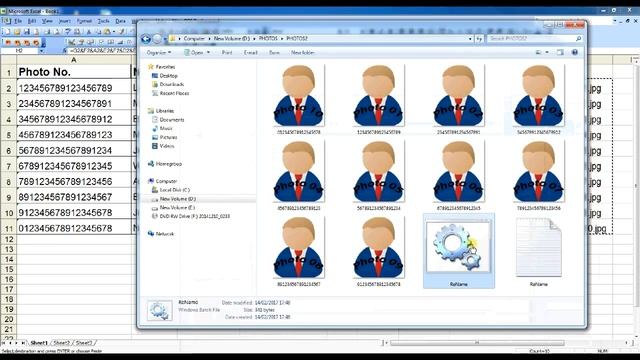Click Print in Explorer toolbar
Screen dimensions: 640x360
pos(227,53)
